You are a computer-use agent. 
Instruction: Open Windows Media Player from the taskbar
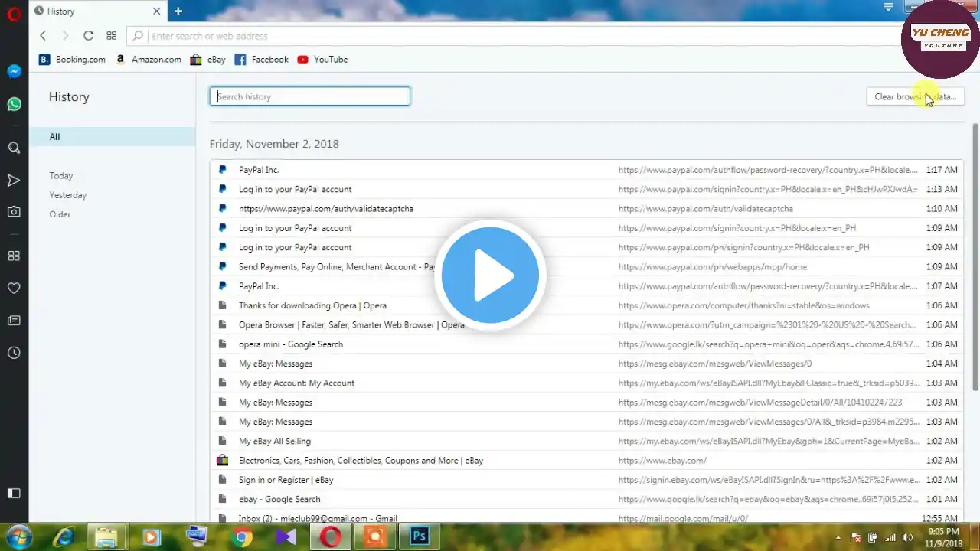(151, 536)
